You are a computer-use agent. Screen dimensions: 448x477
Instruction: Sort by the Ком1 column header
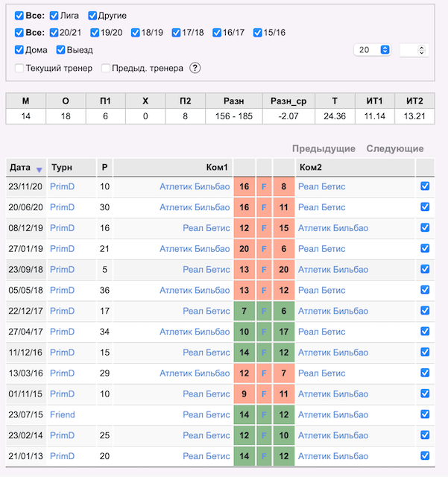173,167
